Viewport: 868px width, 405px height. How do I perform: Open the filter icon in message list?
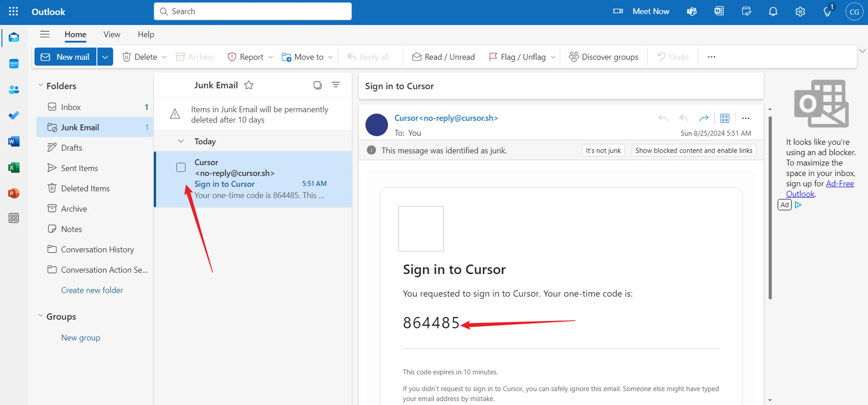coord(336,85)
